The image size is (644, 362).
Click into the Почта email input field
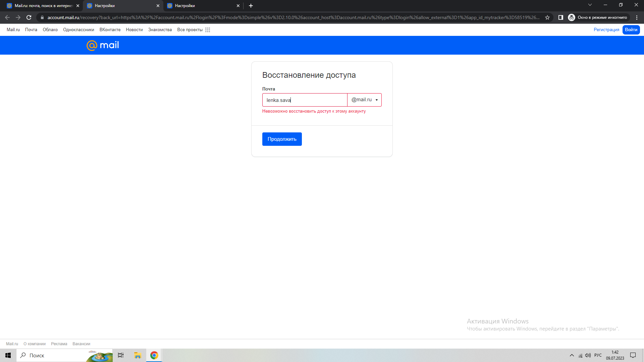pos(304,100)
